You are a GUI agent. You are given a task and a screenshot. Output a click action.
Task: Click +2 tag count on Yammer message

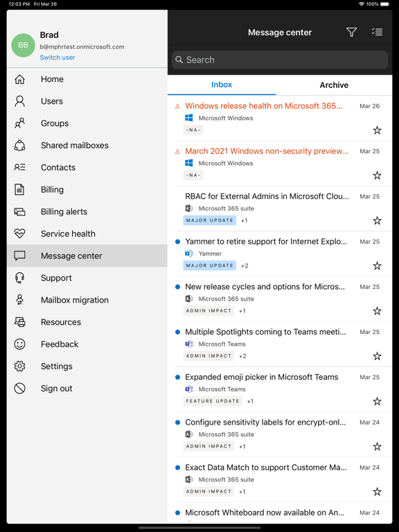click(245, 266)
